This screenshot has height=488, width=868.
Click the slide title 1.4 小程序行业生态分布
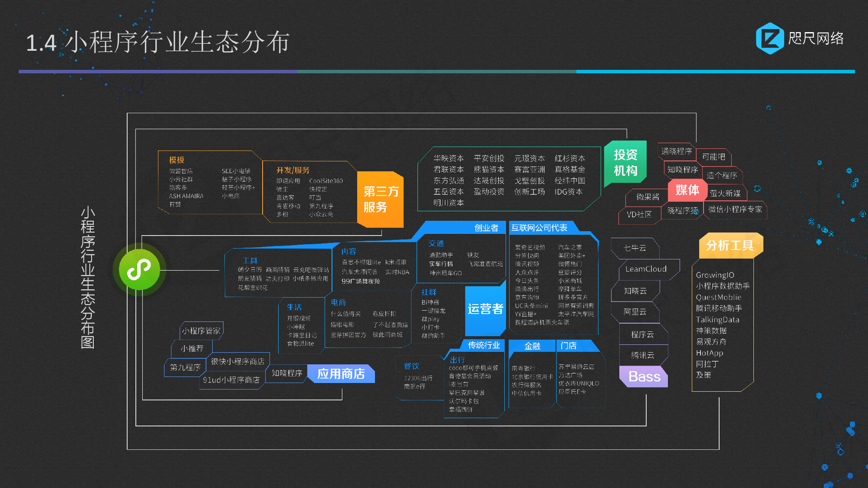[158, 43]
